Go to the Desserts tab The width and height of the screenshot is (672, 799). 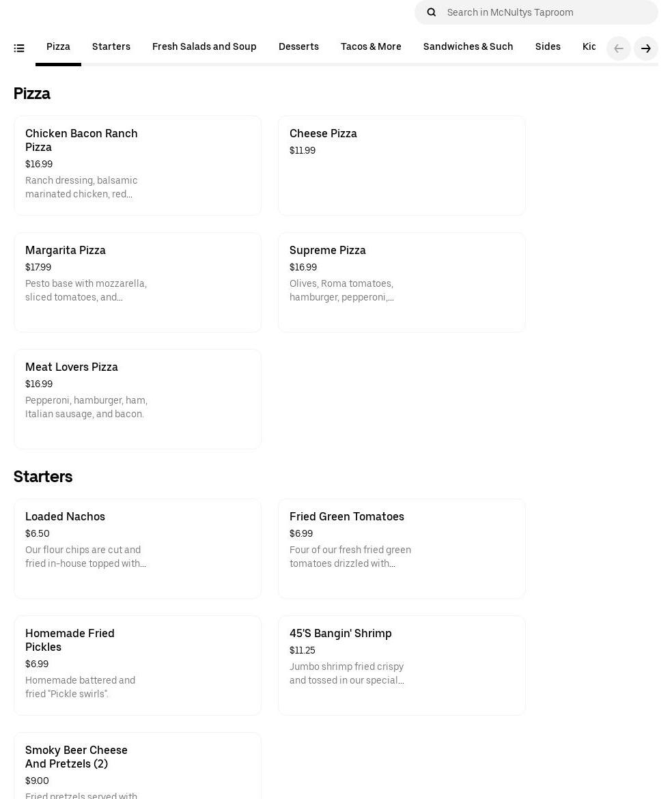[x=298, y=46]
